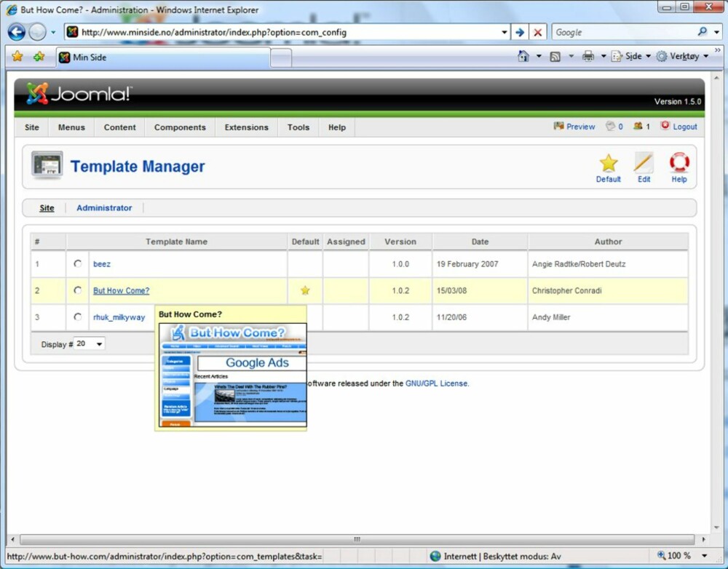The height and width of the screenshot is (569, 728).
Task: Expand the address bar history dropdown
Action: pyautogui.click(x=505, y=32)
